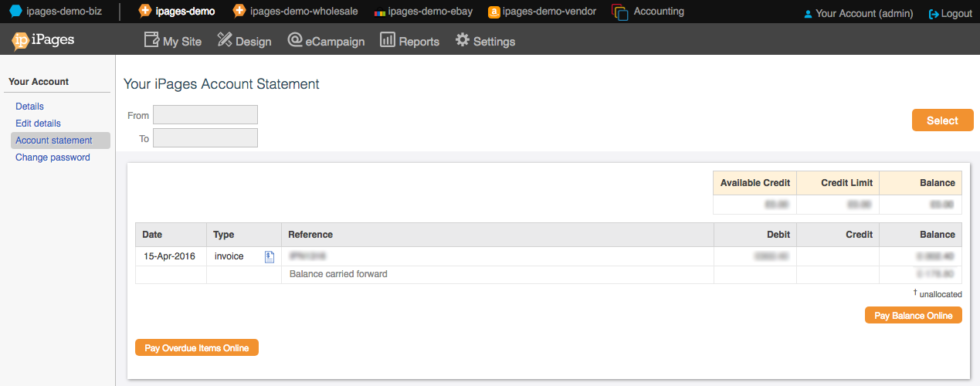Click the Date column header

(x=171, y=235)
